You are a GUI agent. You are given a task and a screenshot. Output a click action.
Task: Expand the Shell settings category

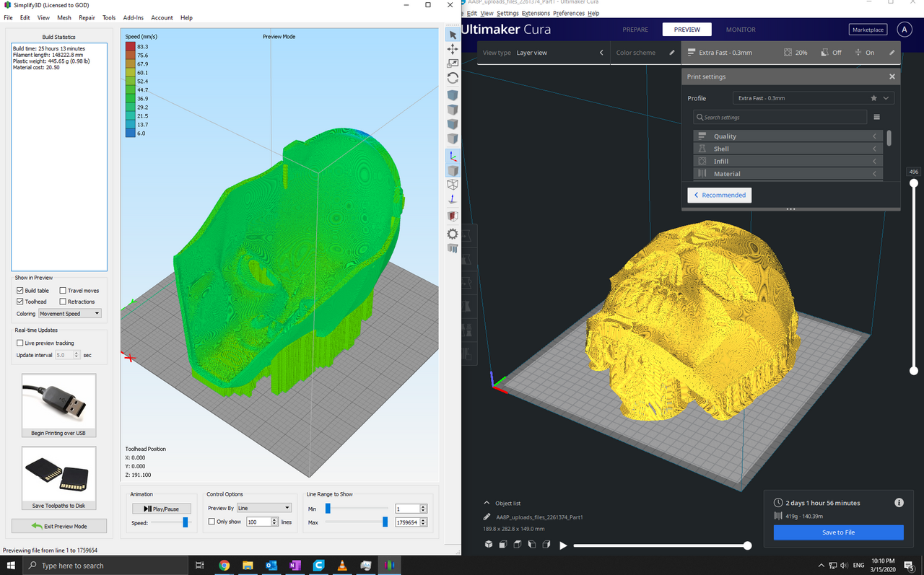point(788,149)
